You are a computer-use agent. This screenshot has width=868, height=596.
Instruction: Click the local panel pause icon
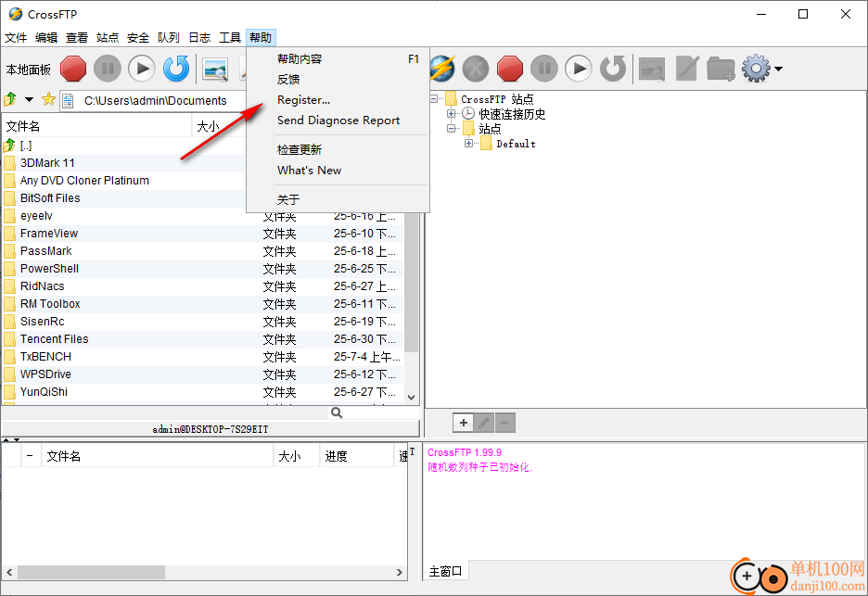coord(108,69)
